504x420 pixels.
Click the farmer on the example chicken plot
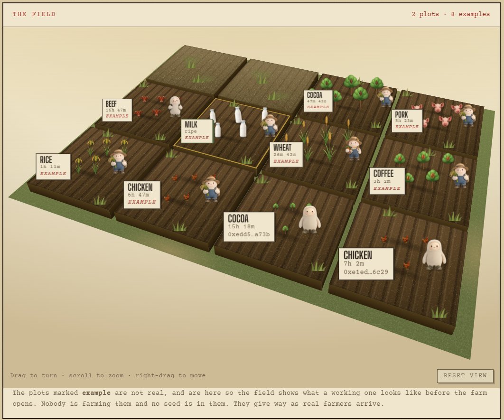click(x=211, y=188)
